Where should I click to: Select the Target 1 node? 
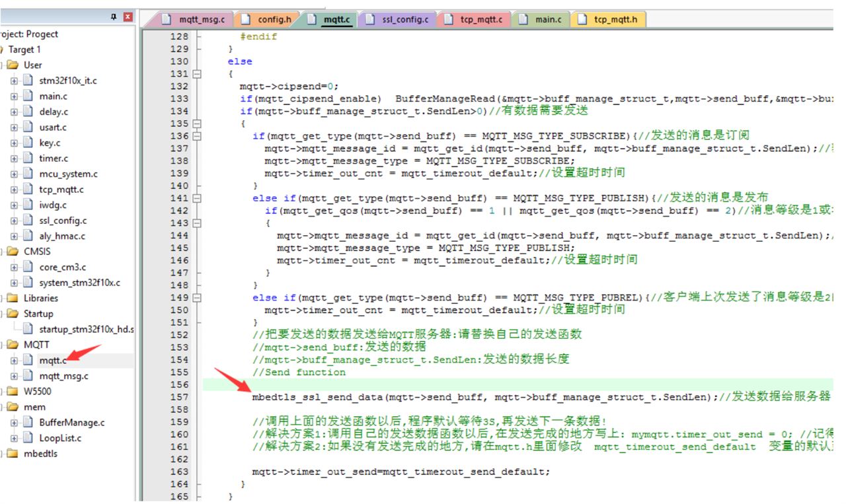tap(24, 50)
